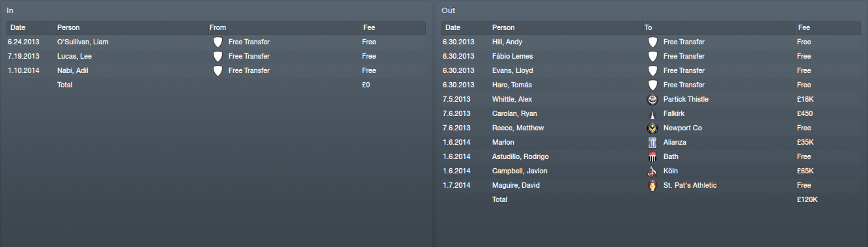Click the Köln club crest icon
This screenshot has width=868, height=247.
click(652, 171)
